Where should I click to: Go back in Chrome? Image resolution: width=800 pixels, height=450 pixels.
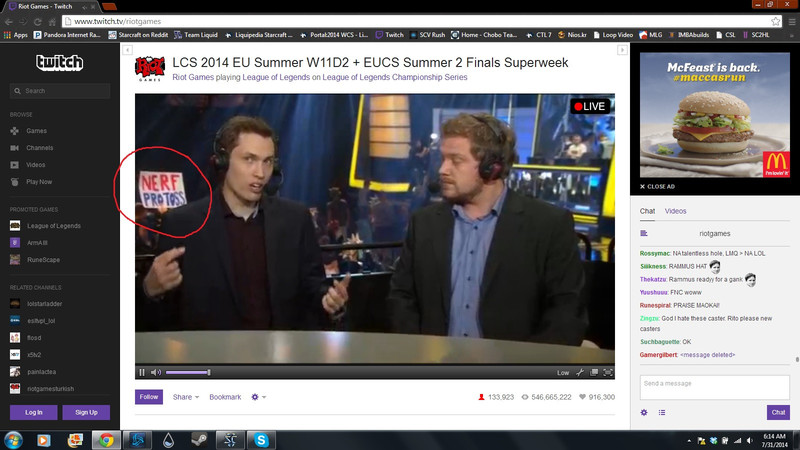tap(9, 21)
